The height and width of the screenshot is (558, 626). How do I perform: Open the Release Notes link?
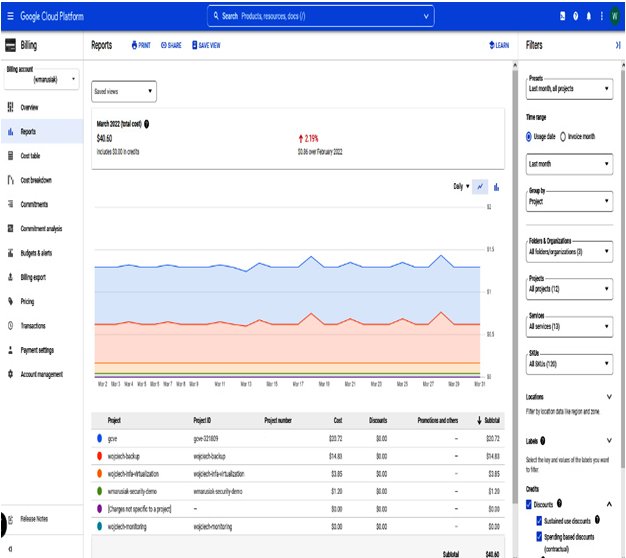click(x=34, y=519)
